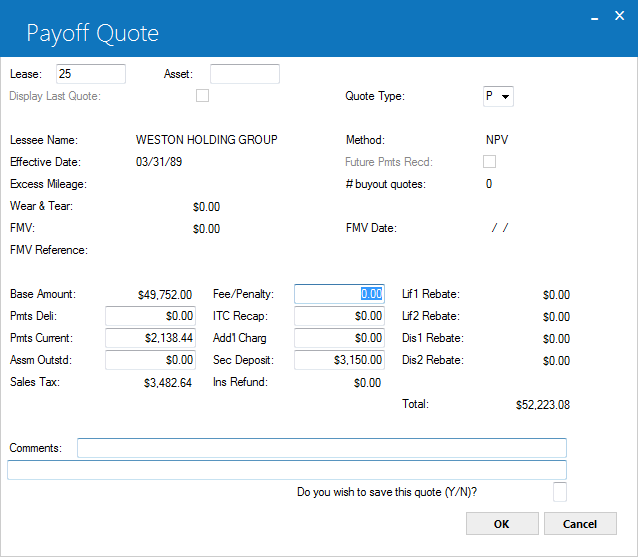Click the Dis2 Rebate value
The width and height of the screenshot is (638, 557).
point(556,360)
